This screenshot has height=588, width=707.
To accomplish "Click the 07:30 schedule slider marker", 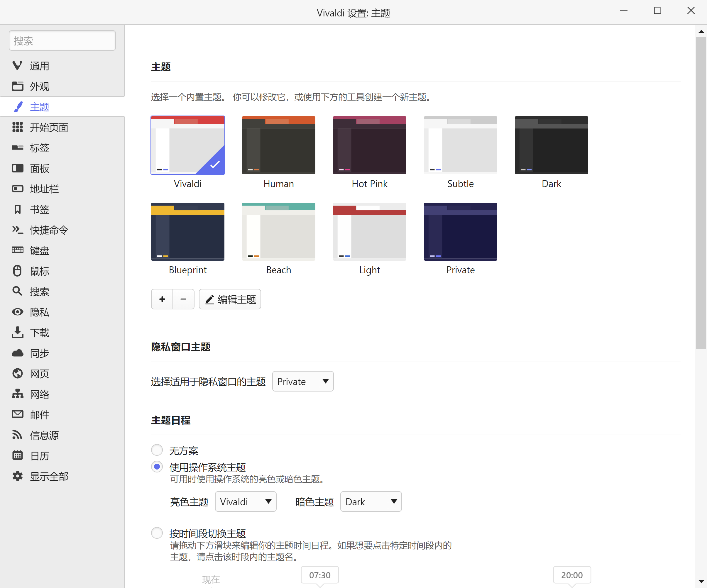I will (x=320, y=575).
